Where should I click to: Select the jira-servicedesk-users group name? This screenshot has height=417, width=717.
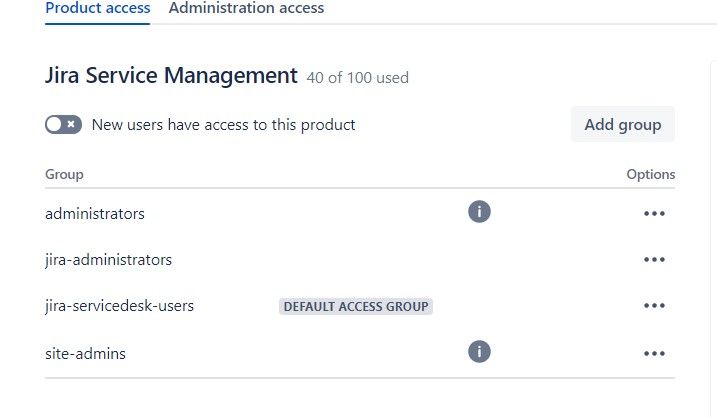pyautogui.click(x=119, y=306)
